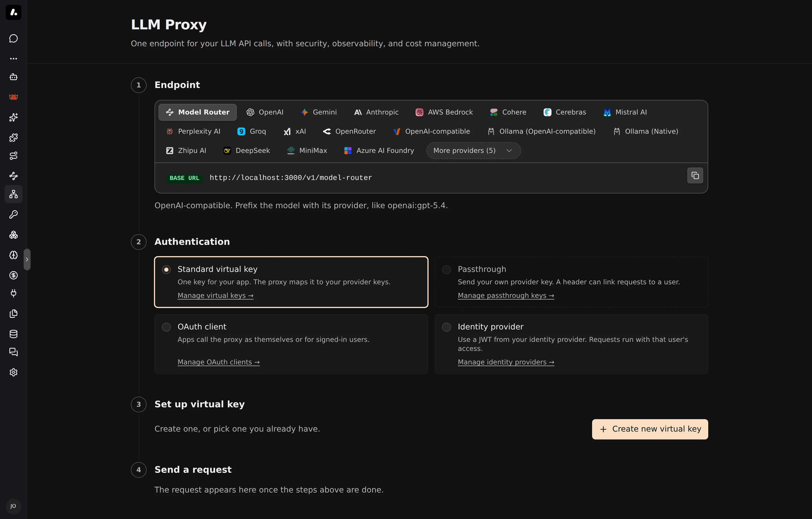Follow the Manage virtual keys link
This screenshot has height=519, width=812.
[215, 296]
